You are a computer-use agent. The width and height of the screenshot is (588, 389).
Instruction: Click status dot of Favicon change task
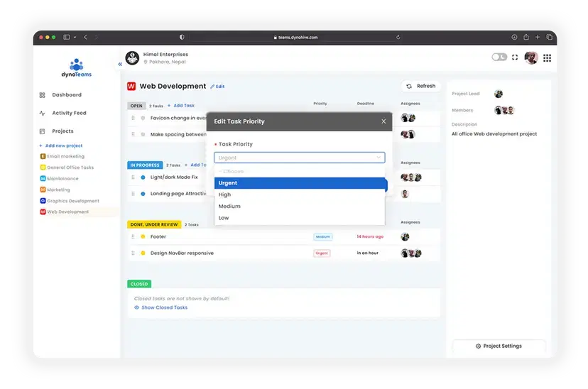coord(143,118)
